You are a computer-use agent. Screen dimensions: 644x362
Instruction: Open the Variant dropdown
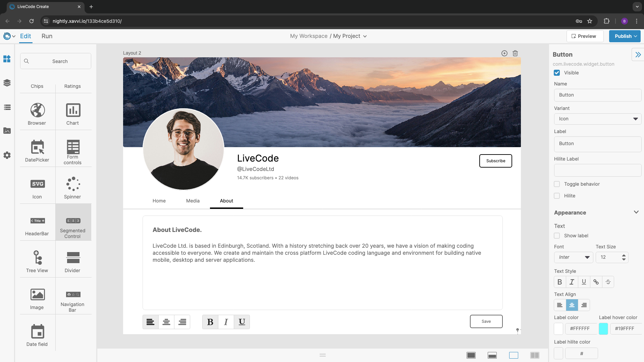pyautogui.click(x=597, y=119)
